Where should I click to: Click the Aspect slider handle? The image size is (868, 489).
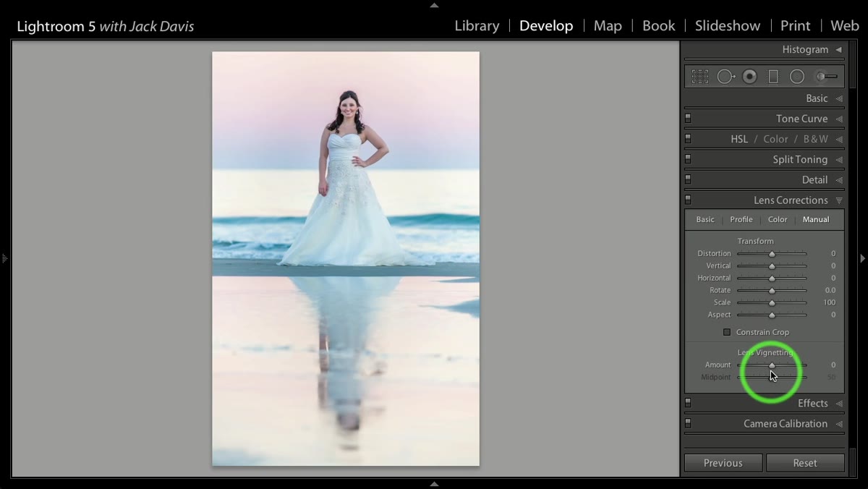point(772,315)
